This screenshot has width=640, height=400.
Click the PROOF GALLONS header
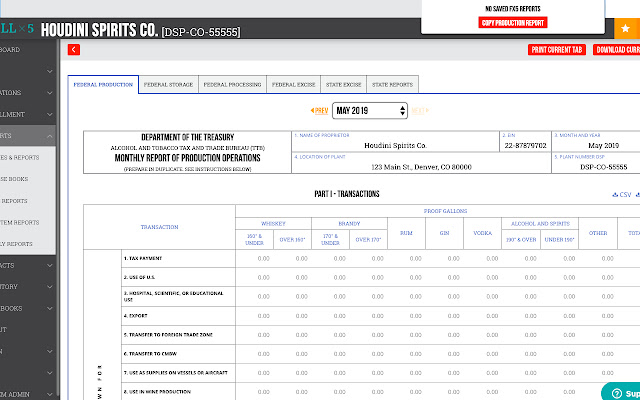tap(445, 211)
